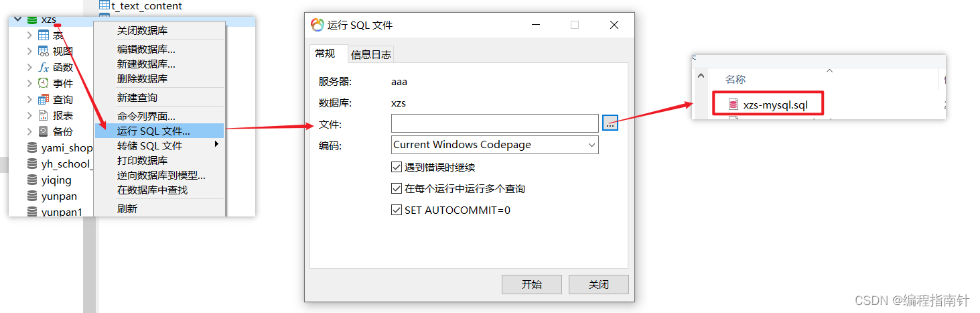980x313 pixels.
Task: Toggle 在每个运行中运行多个查询 checkbox
Action: (396, 189)
